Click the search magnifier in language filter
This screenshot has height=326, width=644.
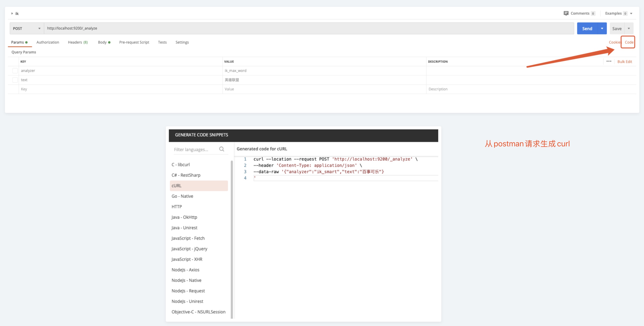[221, 149]
